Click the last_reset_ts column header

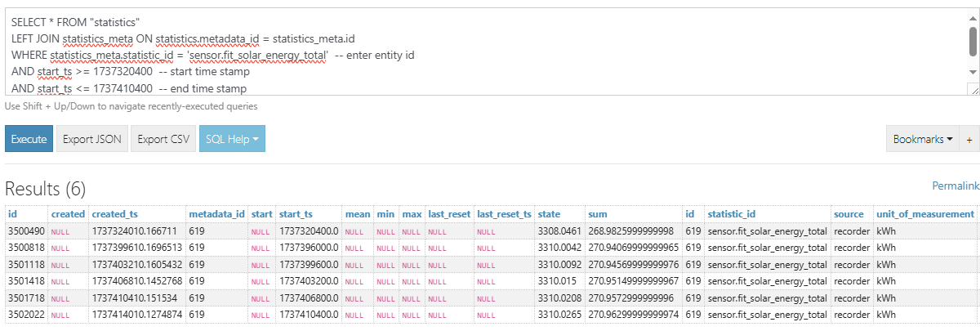tap(504, 214)
